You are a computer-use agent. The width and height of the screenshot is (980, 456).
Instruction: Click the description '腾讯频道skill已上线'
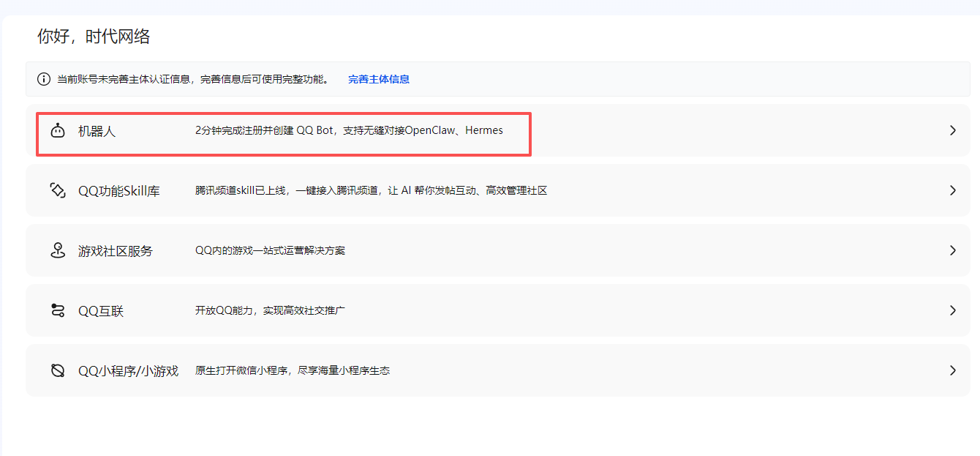[241, 190]
